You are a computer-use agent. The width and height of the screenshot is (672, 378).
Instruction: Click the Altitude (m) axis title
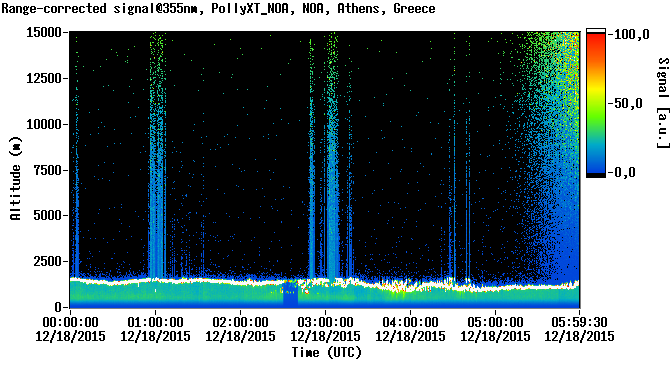[15, 178]
